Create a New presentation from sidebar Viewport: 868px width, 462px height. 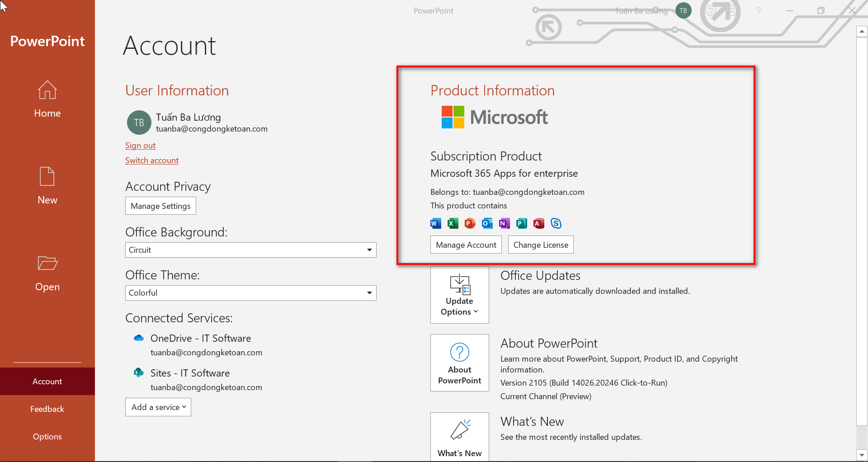click(x=47, y=186)
